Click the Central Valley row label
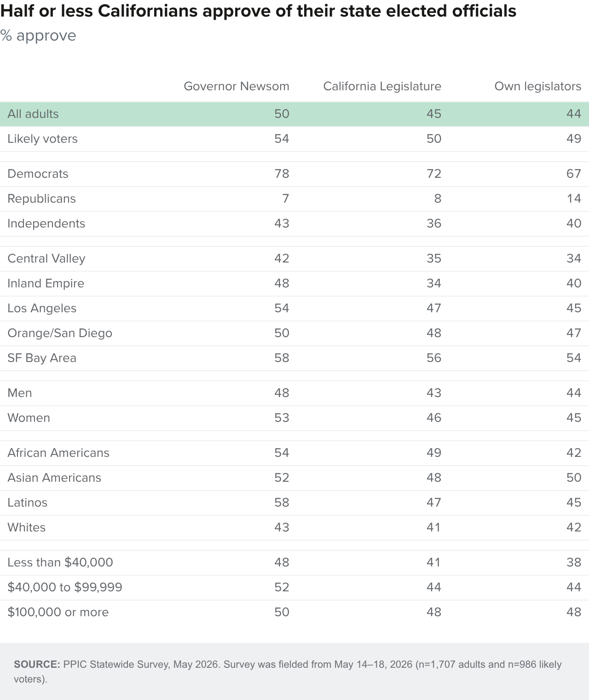 click(46, 258)
